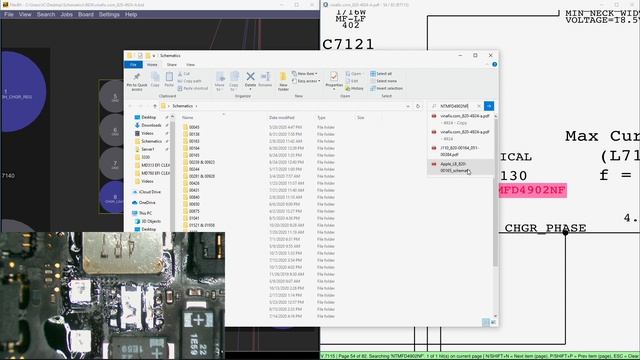Click the blue pad 8 in board viewer
Viewport: 640px width, 360px height.
coord(113,198)
